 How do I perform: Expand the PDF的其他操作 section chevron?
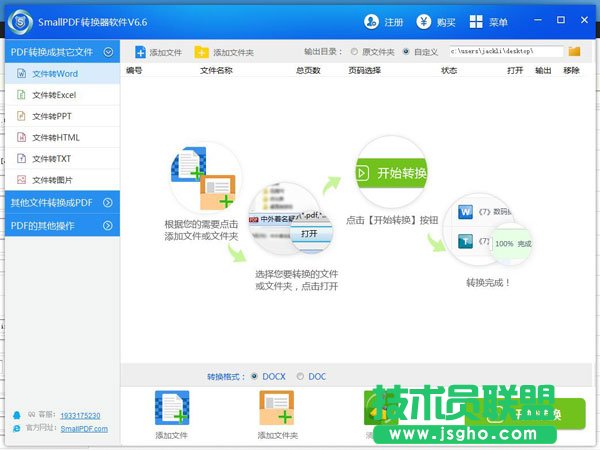tap(108, 226)
